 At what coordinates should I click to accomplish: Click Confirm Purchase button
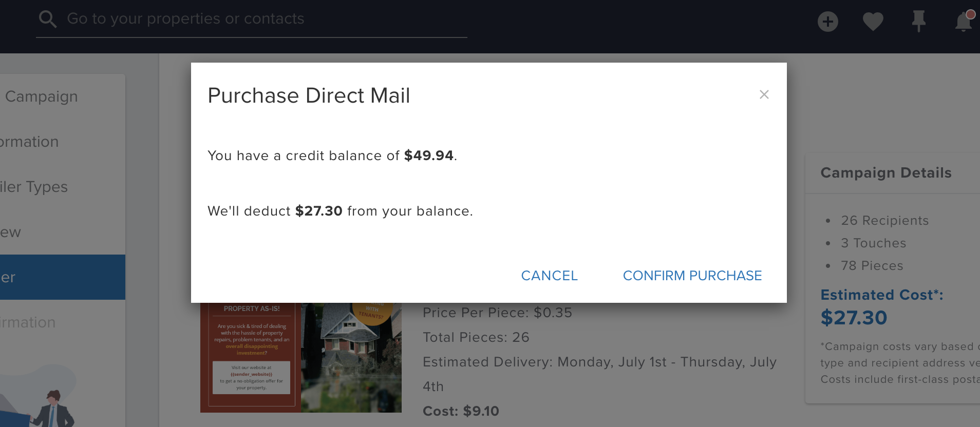click(x=692, y=276)
